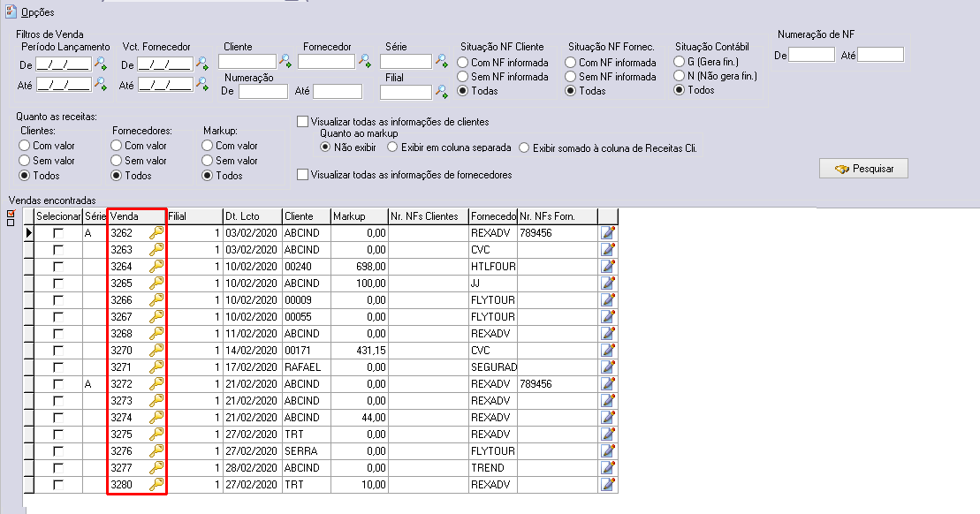
Task: Click fornecedor cell HTLFOUR
Action: pos(493,267)
